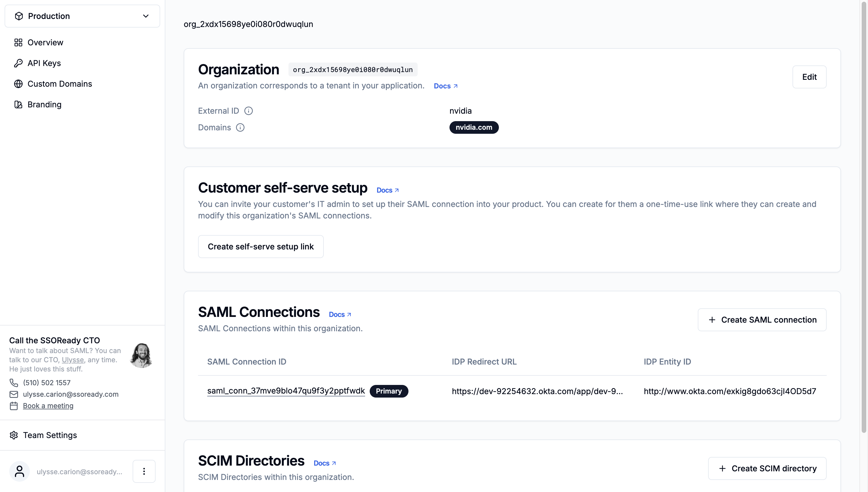This screenshot has height=492, width=868.
Task: Open the three-dot account menu
Action: click(144, 471)
